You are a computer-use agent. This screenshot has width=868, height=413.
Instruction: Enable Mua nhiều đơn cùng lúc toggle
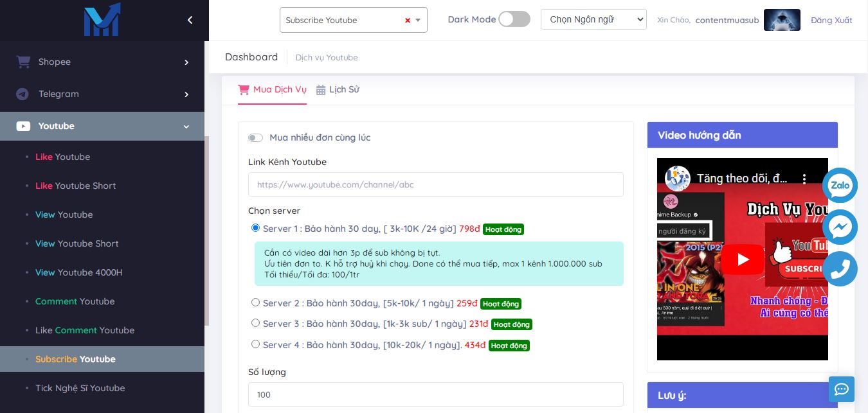[255, 137]
